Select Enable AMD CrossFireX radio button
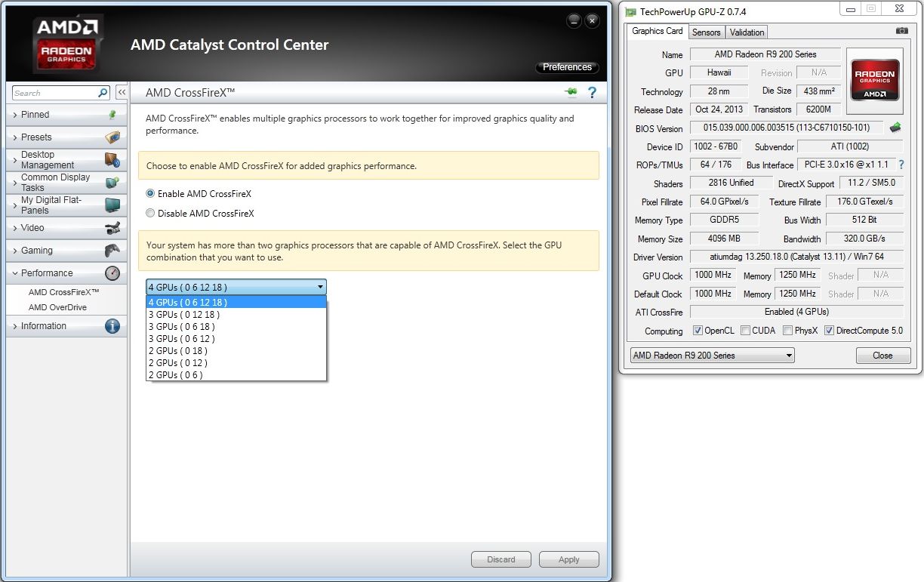Image resolution: width=924 pixels, height=582 pixels. [x=150, y=194]
